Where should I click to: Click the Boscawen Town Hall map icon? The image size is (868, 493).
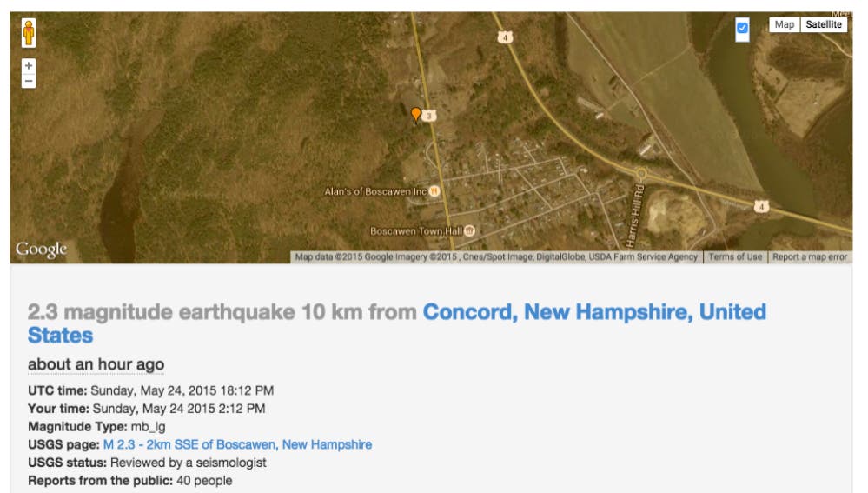(469, 230)
